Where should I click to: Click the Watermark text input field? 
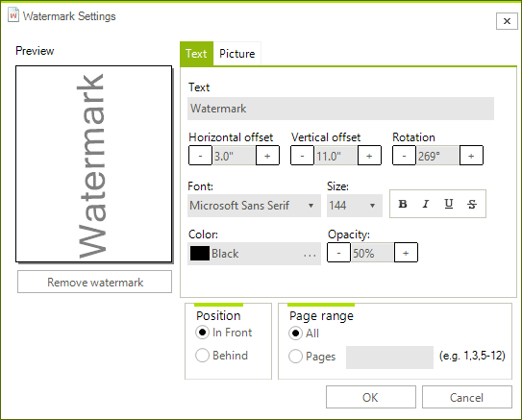point(340,109)
